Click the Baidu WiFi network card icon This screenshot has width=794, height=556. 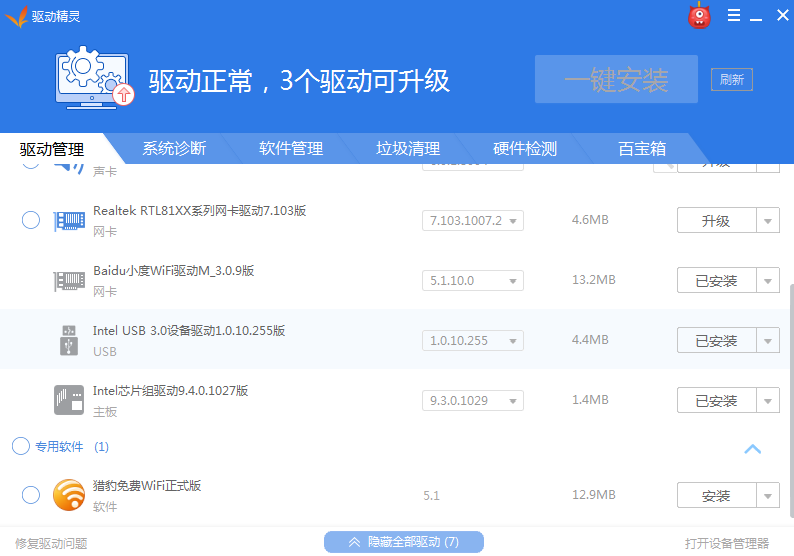69,281
